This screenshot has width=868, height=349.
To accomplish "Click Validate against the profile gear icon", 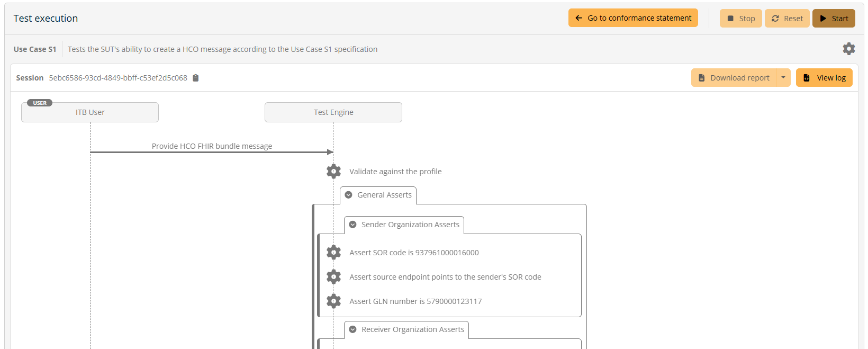I will click(x=333, y=172).
